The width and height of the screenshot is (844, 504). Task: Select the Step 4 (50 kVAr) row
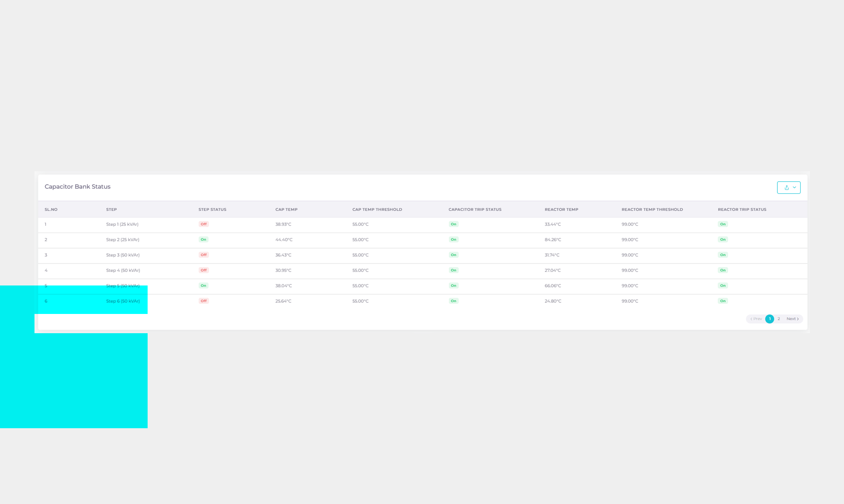coord(123,270)
